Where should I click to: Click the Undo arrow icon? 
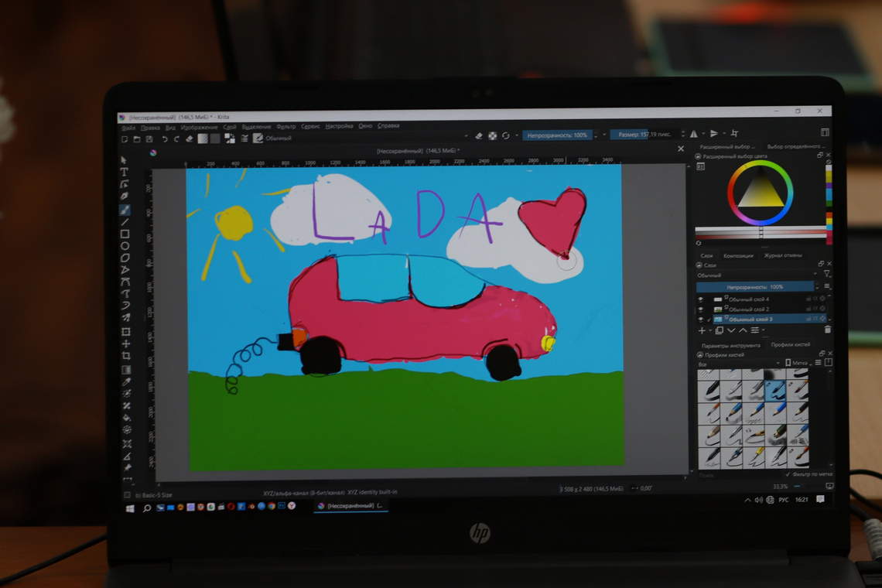[165, 139]
